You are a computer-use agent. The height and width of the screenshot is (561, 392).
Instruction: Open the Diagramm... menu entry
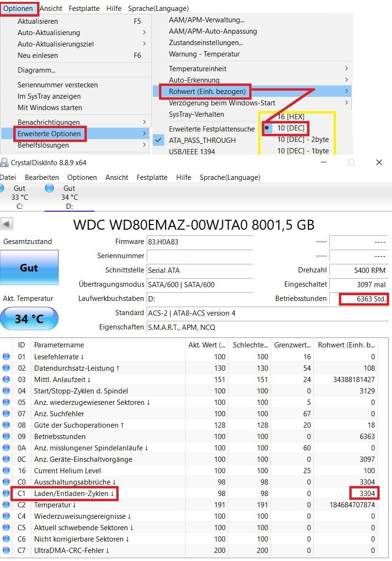pyautogui.click(x=75, y=70)
